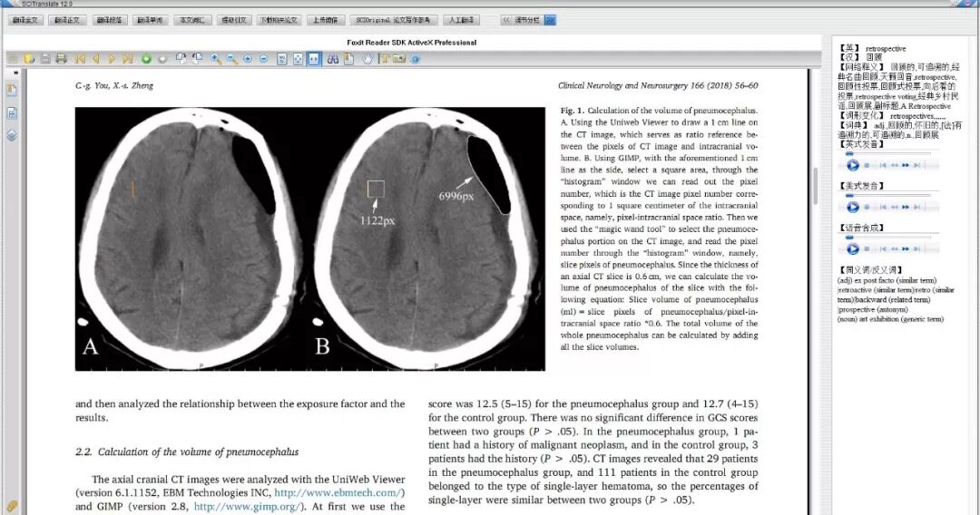980x515 pixels.
Task: Open bookmarks panel in left sidebar
Action: 12,91
